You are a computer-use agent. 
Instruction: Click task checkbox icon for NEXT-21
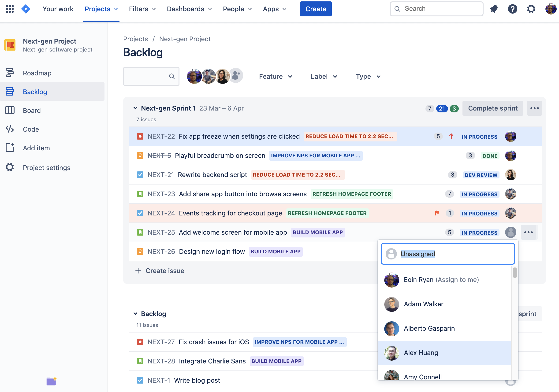pyautogui.click(x=140, y=175)
